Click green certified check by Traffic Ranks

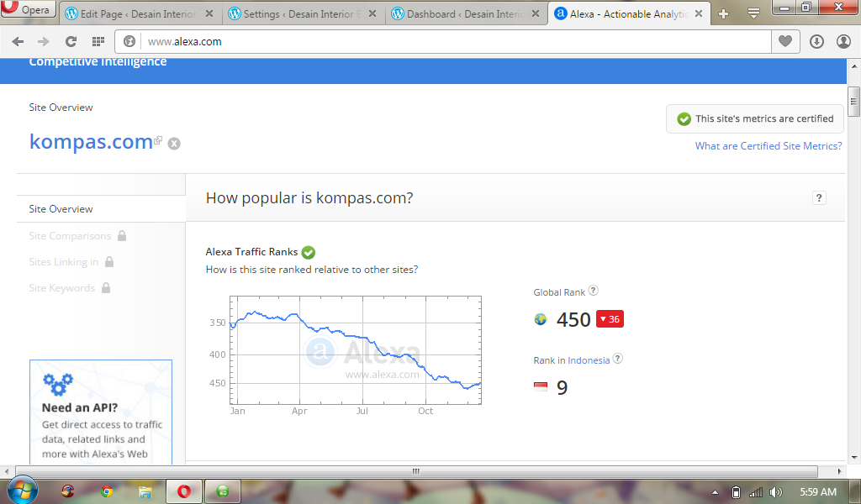309,252
